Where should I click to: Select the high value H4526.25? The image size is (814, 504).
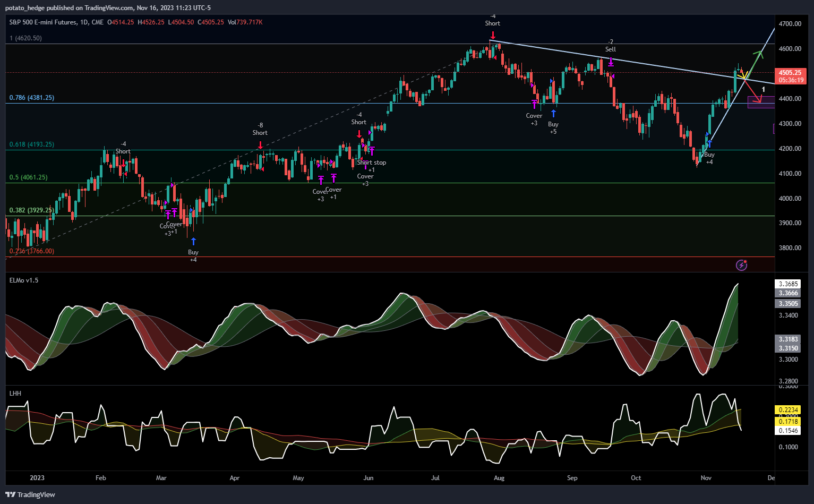click(x=151, y=22)
